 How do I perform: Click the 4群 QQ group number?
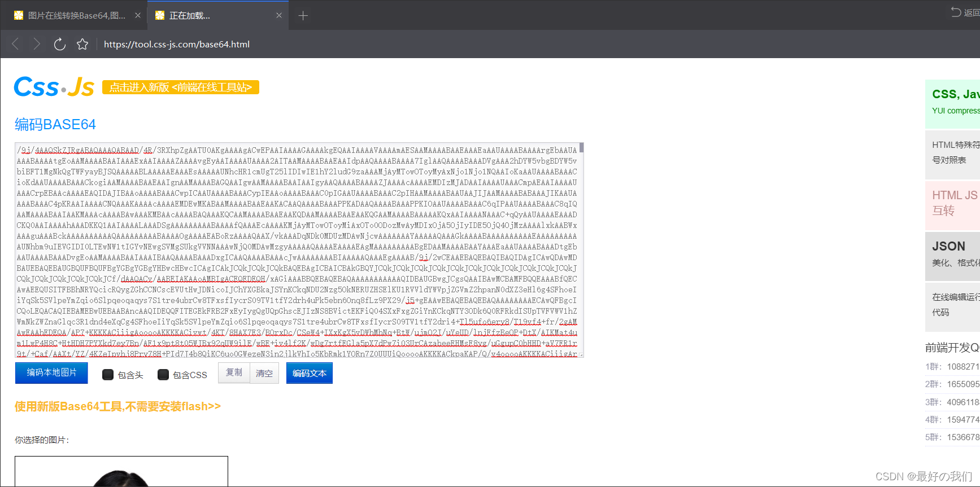963,420
